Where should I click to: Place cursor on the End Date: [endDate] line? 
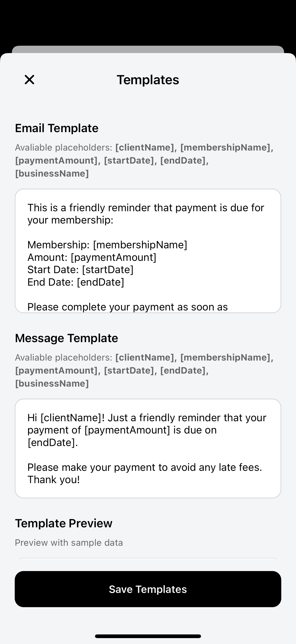tap(76, 282)
